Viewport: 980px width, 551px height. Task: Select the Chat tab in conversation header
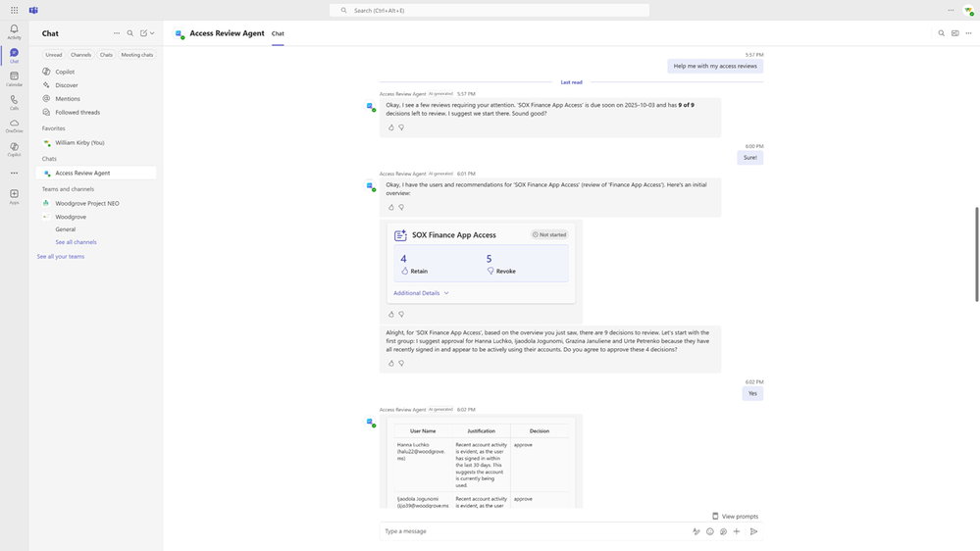coord(278,33)
